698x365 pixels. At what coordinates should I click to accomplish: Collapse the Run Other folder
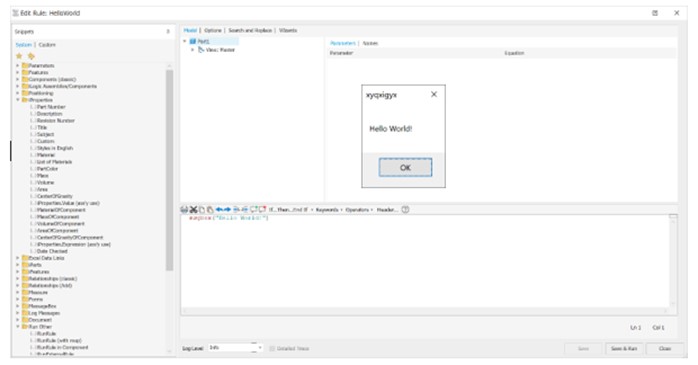(x=18, y=327)
